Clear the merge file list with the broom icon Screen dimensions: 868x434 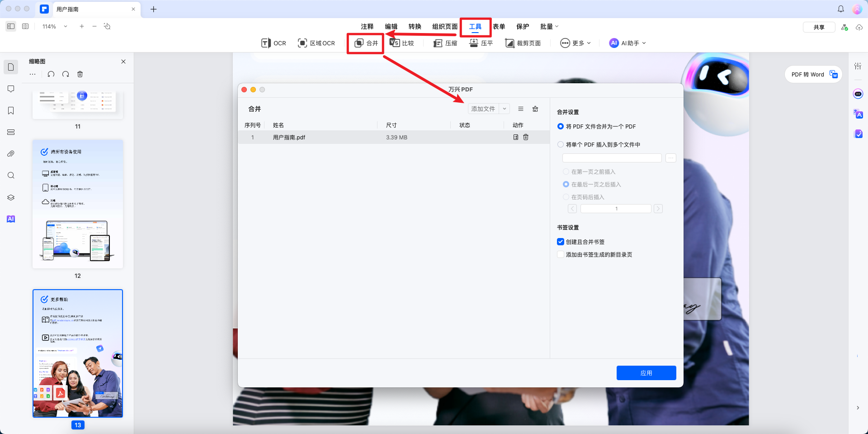point(535,109)
